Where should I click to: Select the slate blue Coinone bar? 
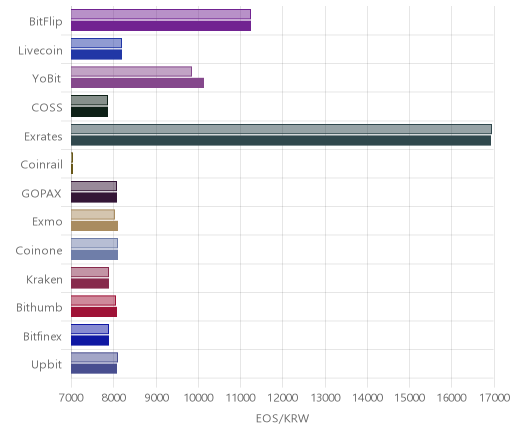(x=94, y=255)
